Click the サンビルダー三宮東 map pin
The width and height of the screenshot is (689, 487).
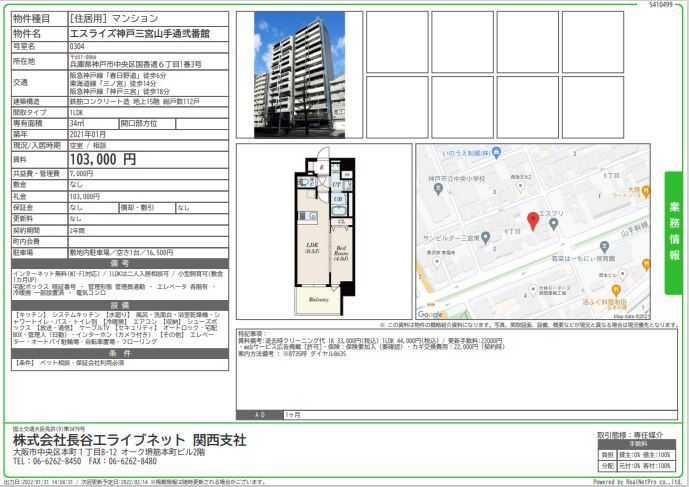coord(486,238)
